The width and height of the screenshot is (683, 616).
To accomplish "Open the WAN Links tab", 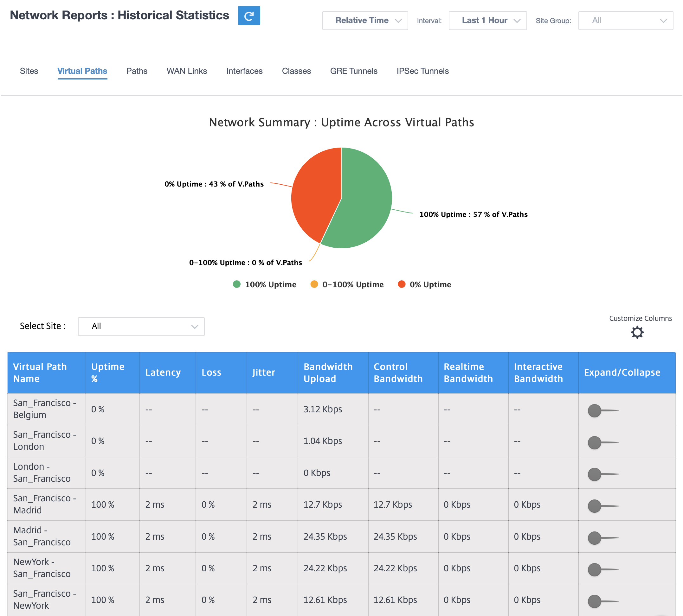I will point(187,71).
